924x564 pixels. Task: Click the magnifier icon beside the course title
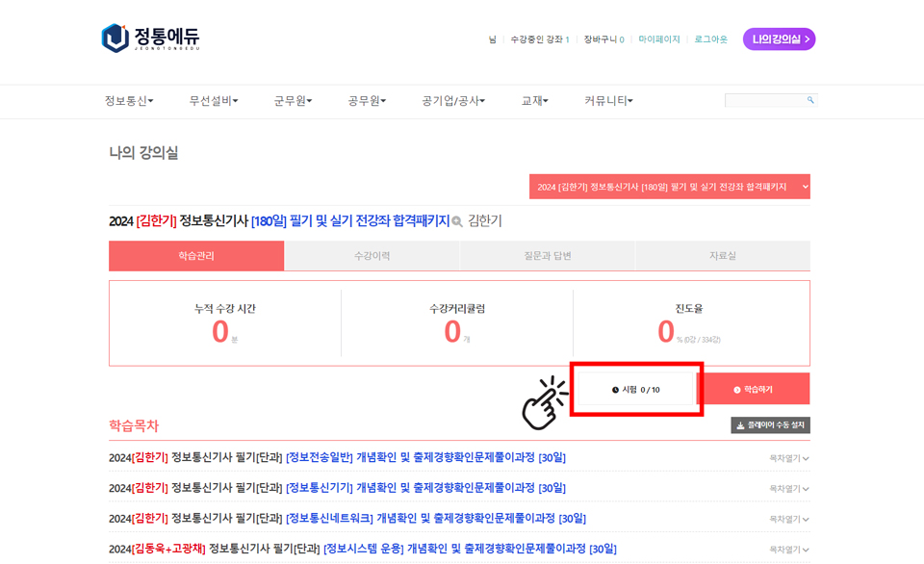(456, 221)
